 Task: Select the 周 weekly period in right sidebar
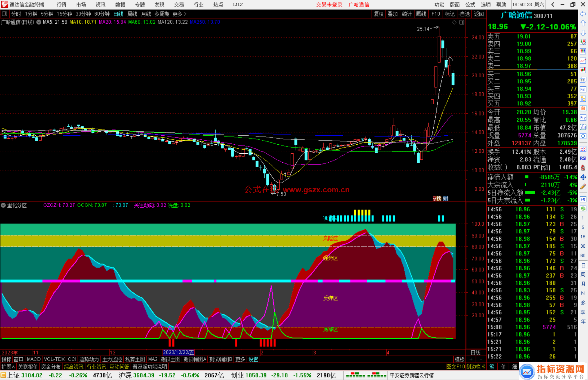tap(583, 274)
